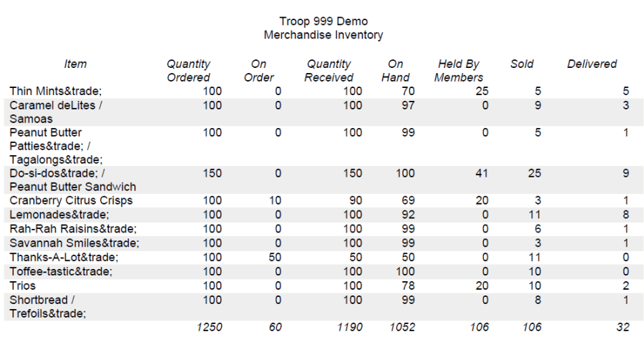Click the Merchandise Inventory title

323,35
